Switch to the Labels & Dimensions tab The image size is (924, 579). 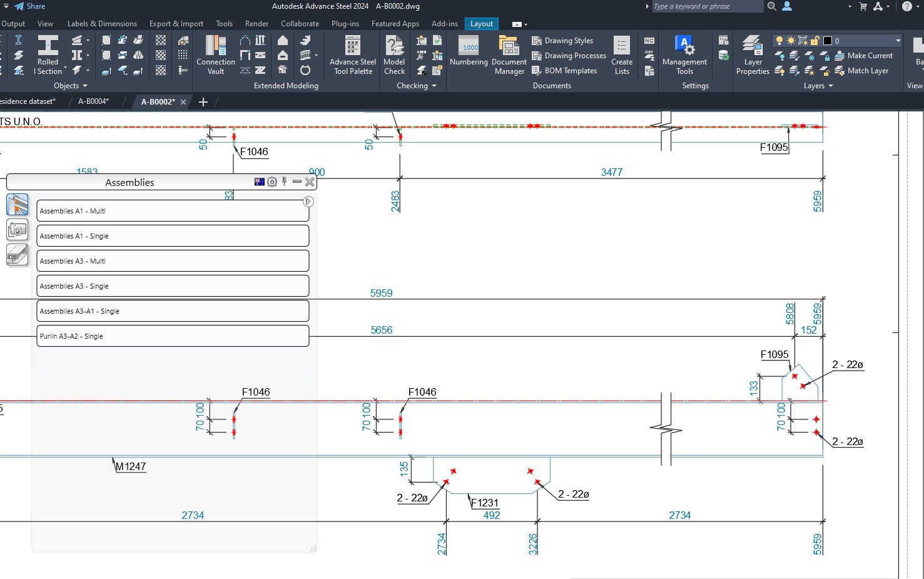(102, 24)
